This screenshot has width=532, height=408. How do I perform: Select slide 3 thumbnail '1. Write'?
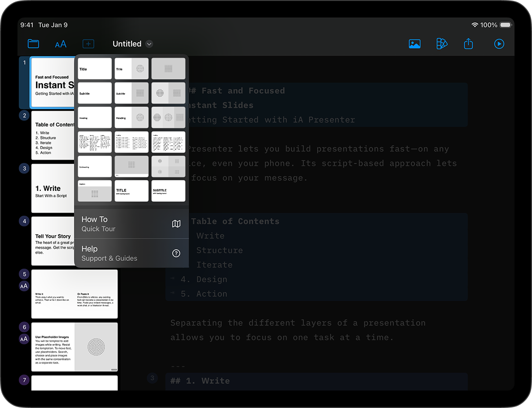click(53, 188)
